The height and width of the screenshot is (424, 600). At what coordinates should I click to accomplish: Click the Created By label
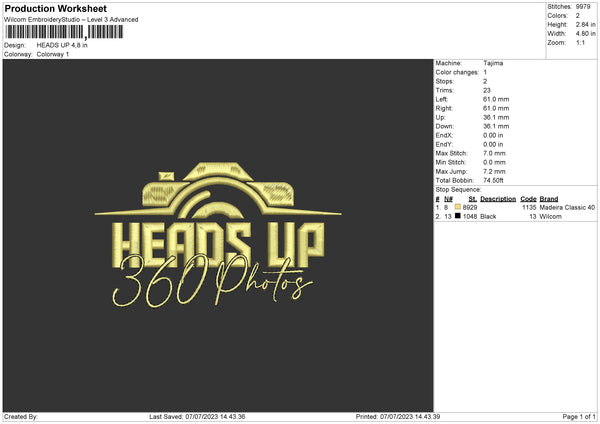(21, 417)
